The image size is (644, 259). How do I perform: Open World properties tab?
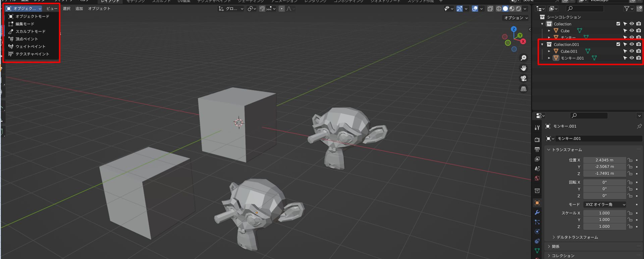click(x=537, y=178)
